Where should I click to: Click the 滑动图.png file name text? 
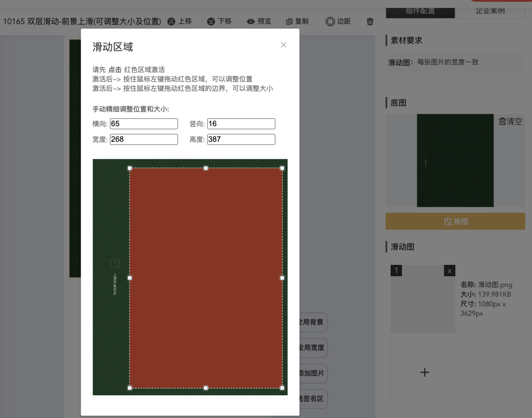pyautogui.click(x=495, y=285)
